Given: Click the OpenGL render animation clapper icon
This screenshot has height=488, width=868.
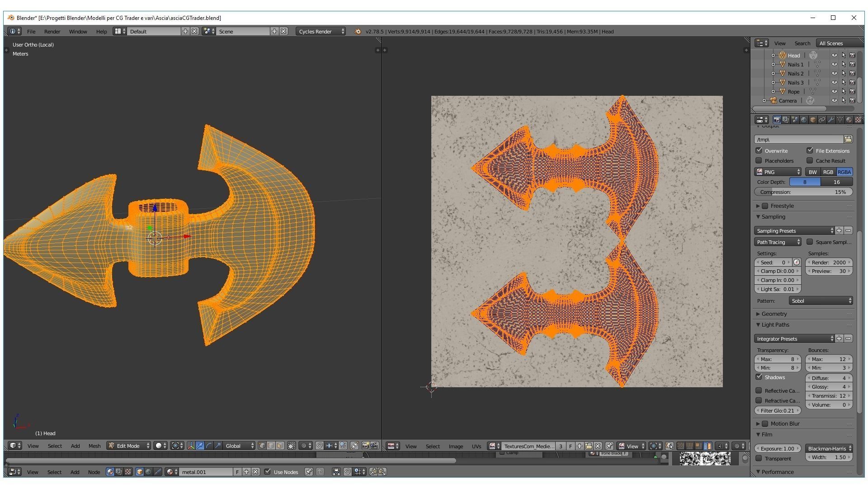Looking at the screenshot, I should (x=374, y=446).
